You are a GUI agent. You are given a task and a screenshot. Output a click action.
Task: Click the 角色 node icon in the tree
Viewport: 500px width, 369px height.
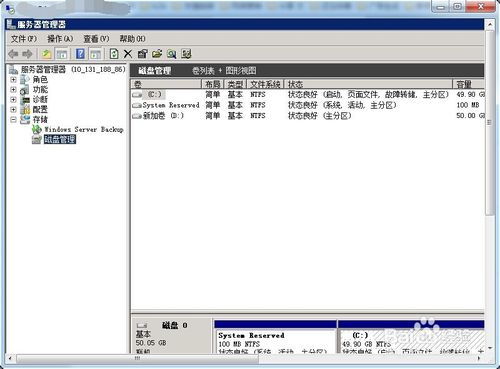[25, 80]
